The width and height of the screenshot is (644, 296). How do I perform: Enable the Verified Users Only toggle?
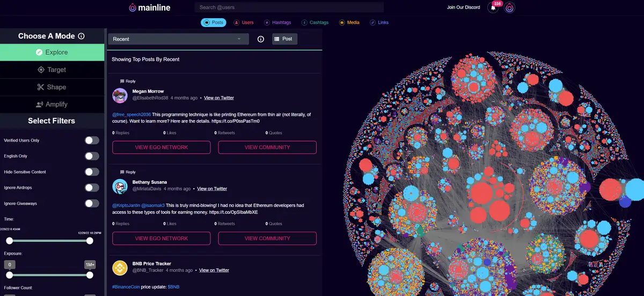click(x=92, y=140)
